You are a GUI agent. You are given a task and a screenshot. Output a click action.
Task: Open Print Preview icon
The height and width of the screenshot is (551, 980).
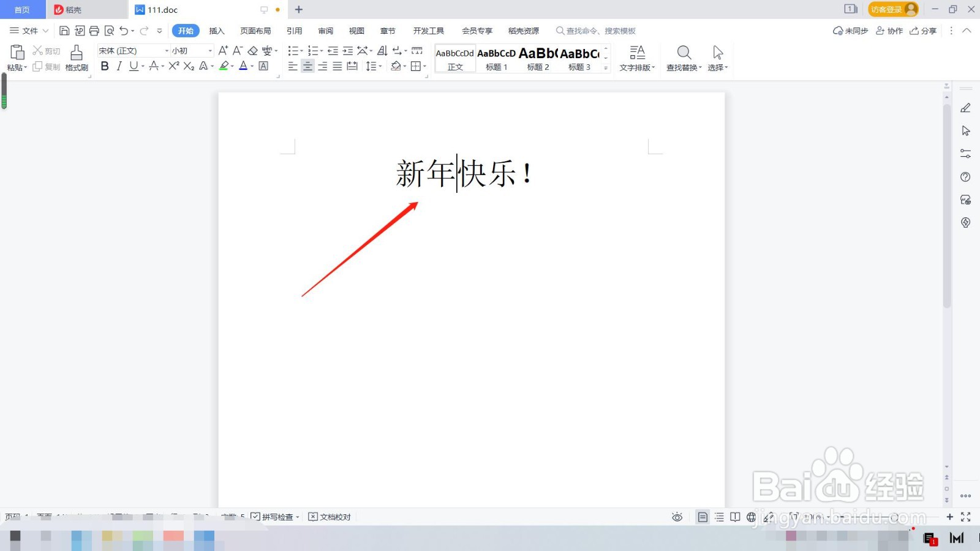(x=109, y=31)
